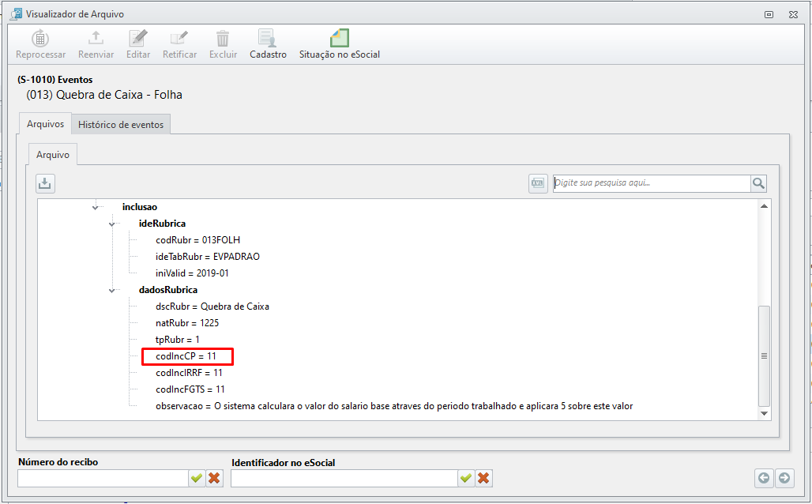
Task: Select row 'iniValid = 2019-01'
Action: pos(192,273)
